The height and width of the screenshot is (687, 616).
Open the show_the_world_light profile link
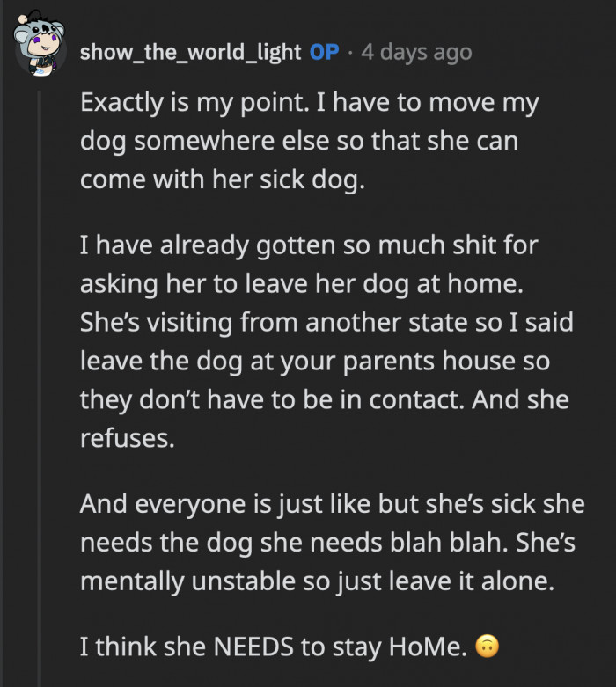point(190,52)
